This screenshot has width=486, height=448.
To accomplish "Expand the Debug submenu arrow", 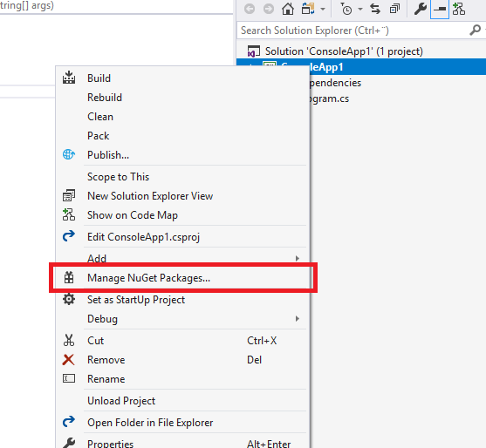I will coord(298,319).
